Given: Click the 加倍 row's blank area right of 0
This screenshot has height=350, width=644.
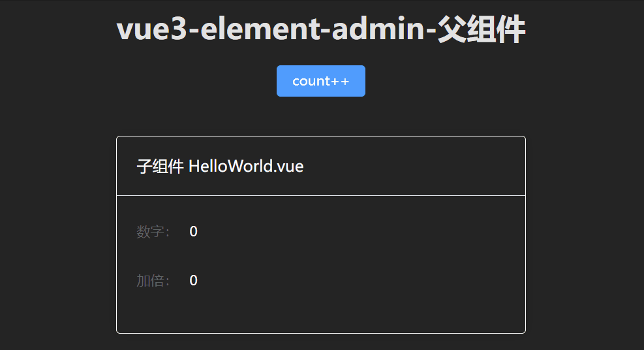Looking at the screenshot, I should coord(359,281).
